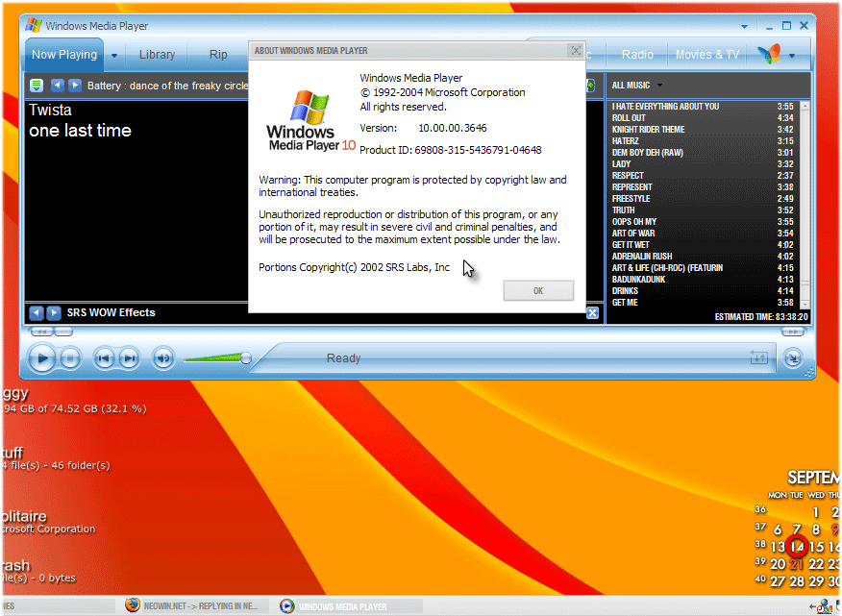This screenshot has height=616, width=842.
Task: Switch to the Library tab
Action: pos(157,55)
